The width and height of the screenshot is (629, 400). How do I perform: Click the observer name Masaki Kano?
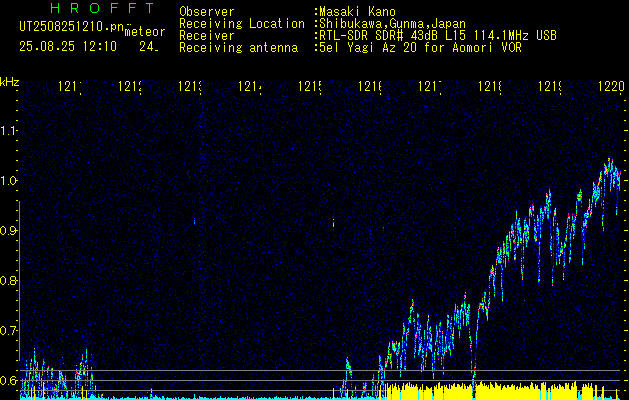[357, 12]
